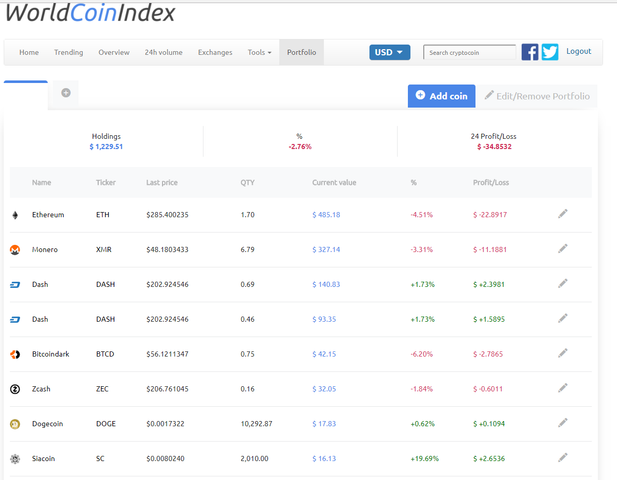Image resolution: width=617 pixels, height=480 pixels.
Task: Open the Trending page
Action: pos(69,52)
